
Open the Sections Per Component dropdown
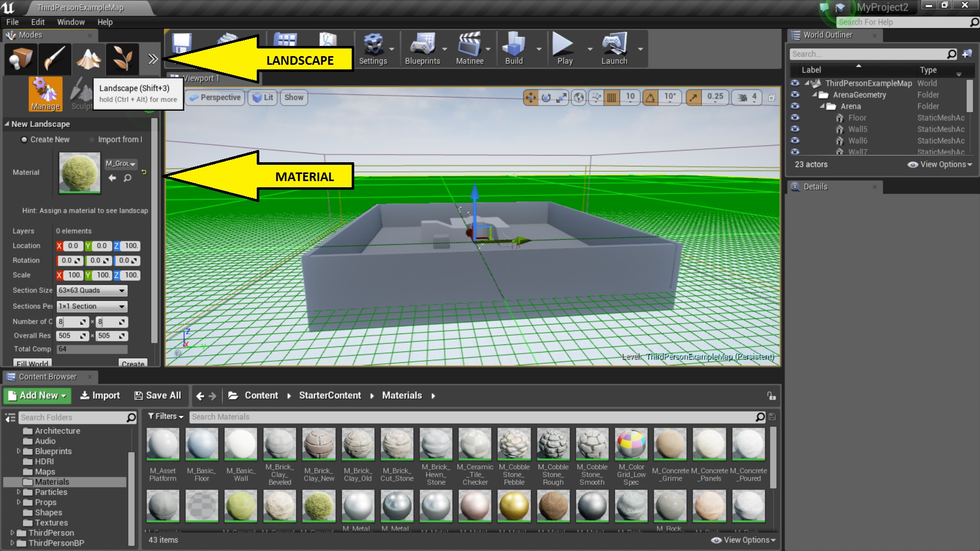tap(92, 306)
